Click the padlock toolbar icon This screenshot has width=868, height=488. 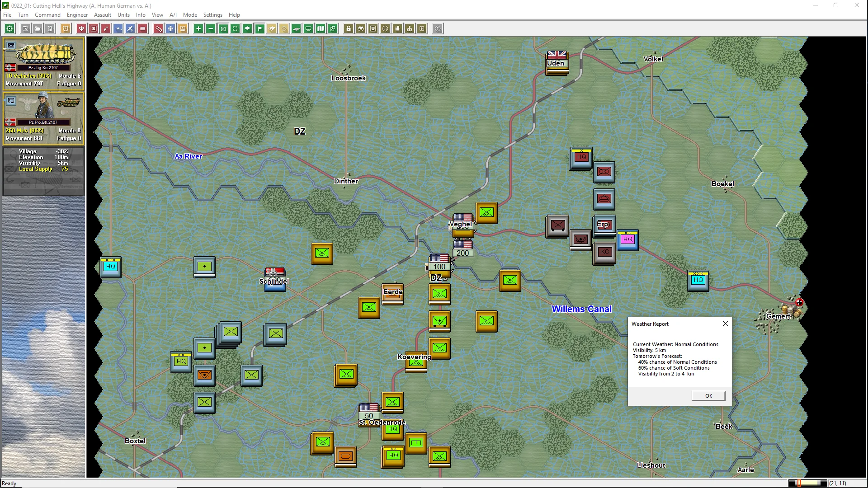[x=349, y=29]
